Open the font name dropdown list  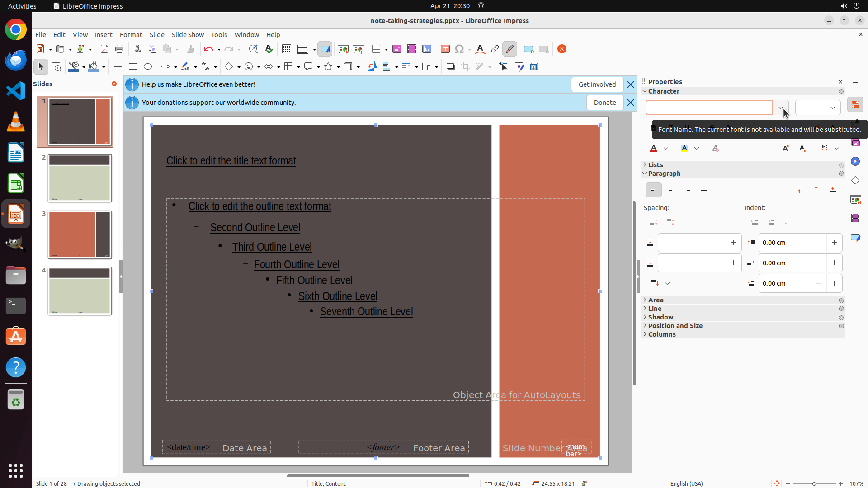click(781, 108)
